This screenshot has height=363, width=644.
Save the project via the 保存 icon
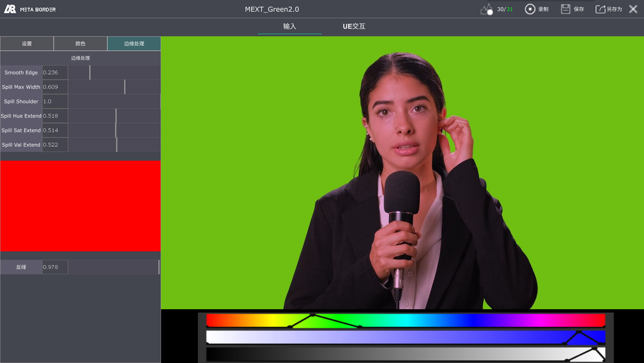pos(565,9)
